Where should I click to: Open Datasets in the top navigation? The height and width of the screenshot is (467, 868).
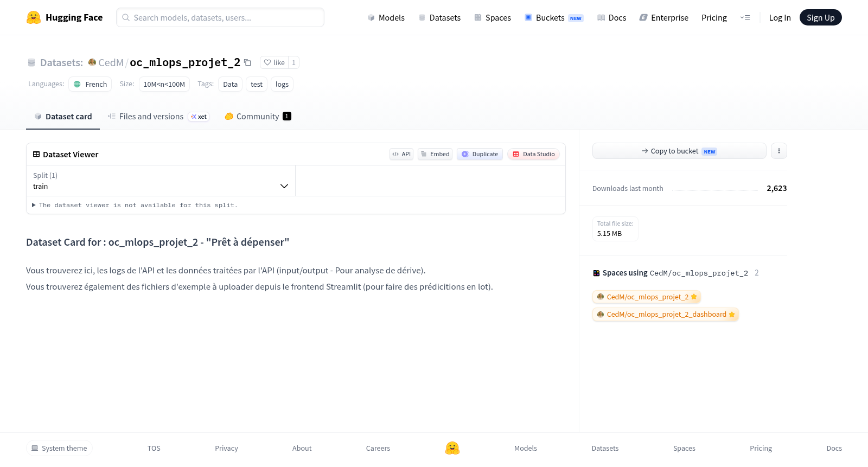(x=439, y=17)
